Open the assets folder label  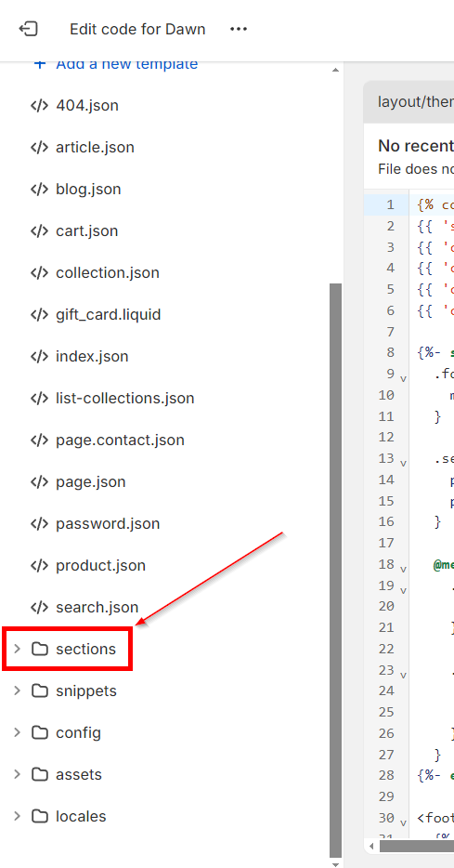[x=79, y=774]
